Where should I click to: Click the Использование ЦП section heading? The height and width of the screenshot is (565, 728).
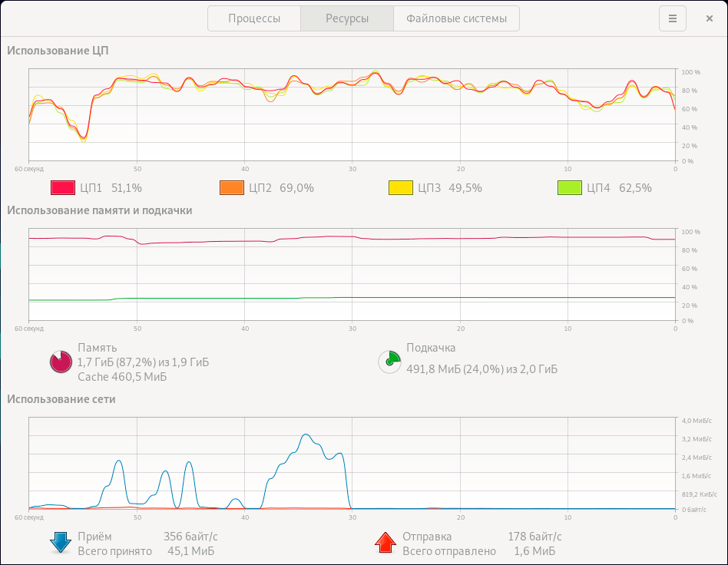[x=58, y=51]
